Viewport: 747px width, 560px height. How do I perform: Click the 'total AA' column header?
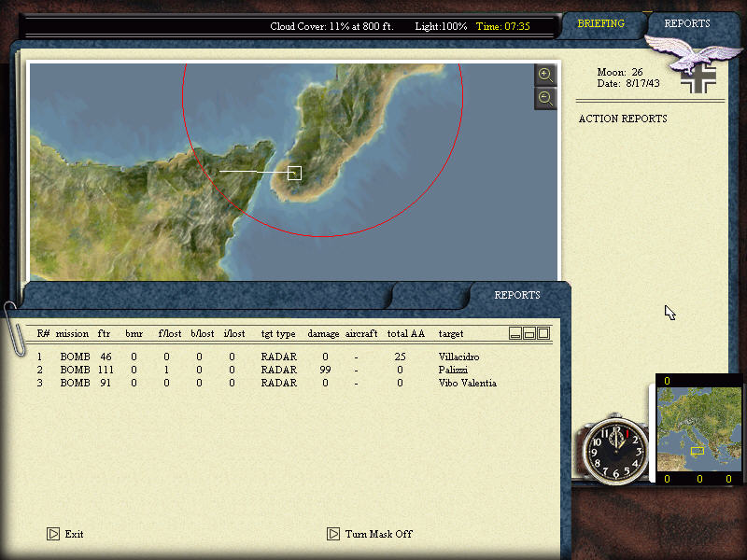pos(405,333)
